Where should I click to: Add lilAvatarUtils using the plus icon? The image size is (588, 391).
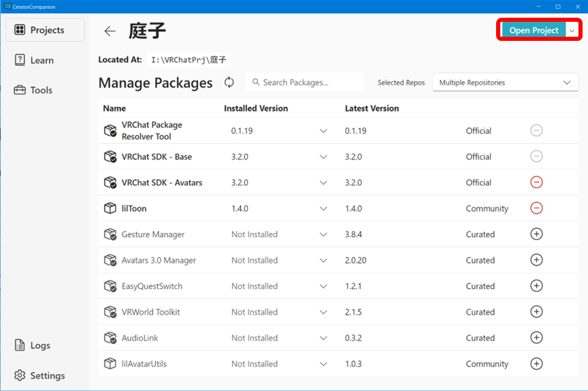pyautogui.click(x=536, y=364)
